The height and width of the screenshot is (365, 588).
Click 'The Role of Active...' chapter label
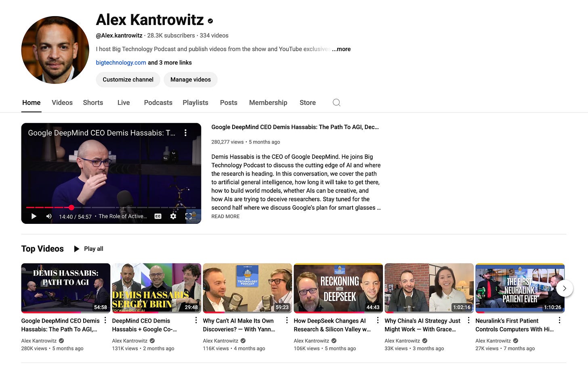pos(123,216)
